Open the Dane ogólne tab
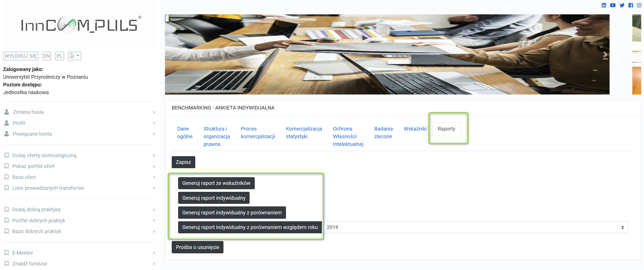Image resolution: width=644 pixels, height=270 pixels. tap(185, 133)
